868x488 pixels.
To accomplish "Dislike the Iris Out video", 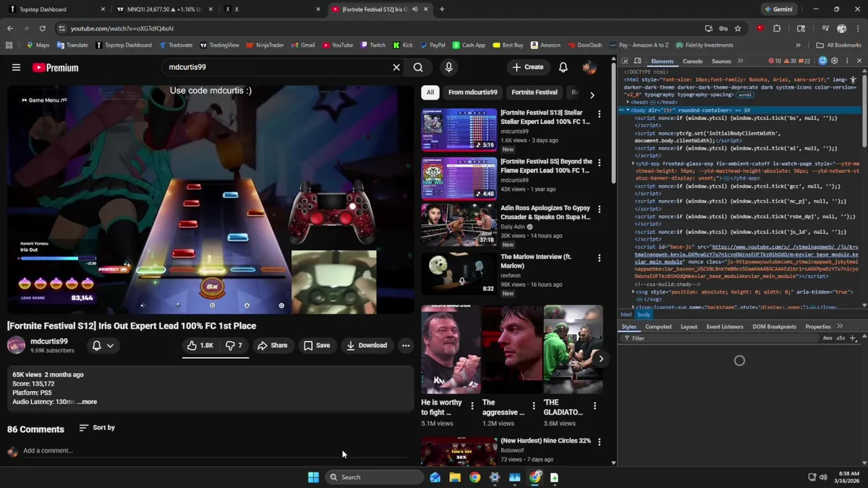I will point(233,345).
